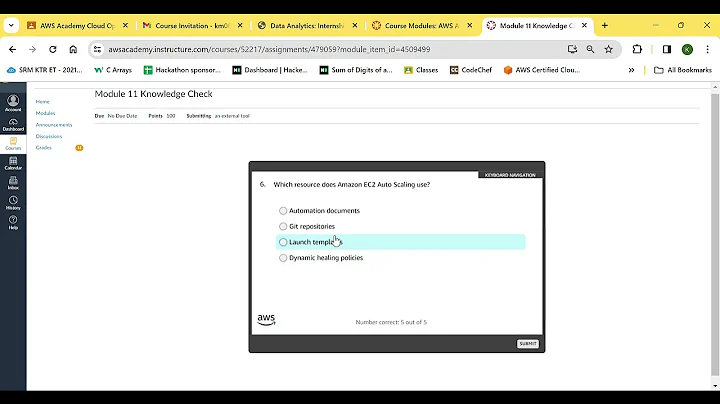Viewport: 720px width, 404px height.
Task: Toggle the browser side panel
Action: [667, 49]
